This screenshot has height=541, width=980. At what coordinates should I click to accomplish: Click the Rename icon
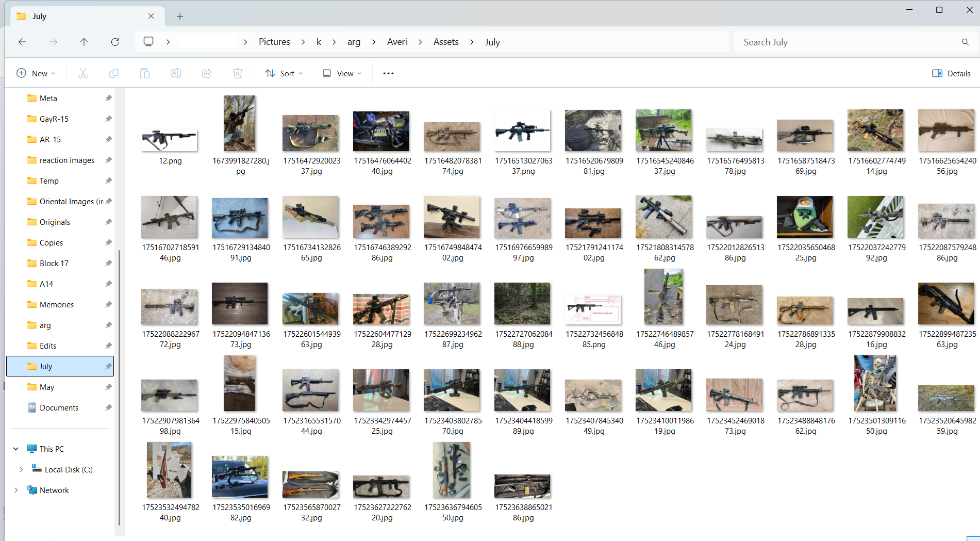(x=176, y=73)
